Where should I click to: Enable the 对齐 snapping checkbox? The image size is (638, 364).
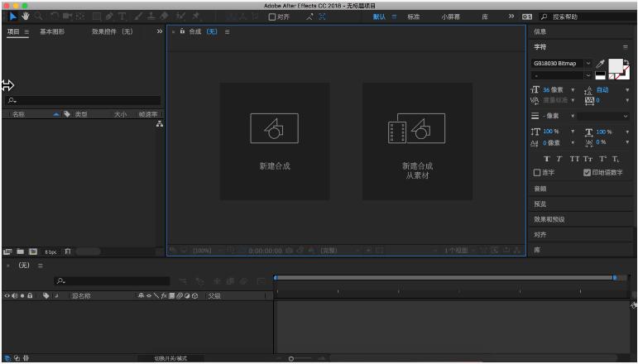(273, 17)
